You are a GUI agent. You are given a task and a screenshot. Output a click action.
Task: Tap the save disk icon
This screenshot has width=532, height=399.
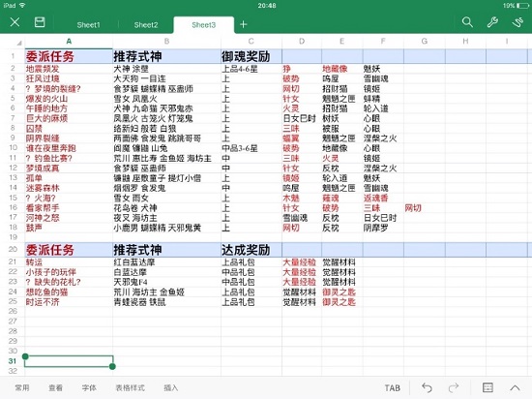point(40,22)
